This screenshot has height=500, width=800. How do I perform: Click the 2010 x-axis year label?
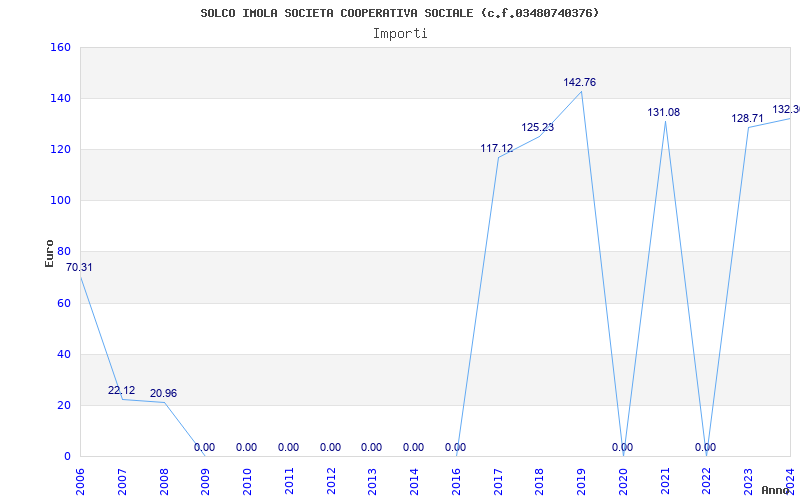tap(247, 481)
